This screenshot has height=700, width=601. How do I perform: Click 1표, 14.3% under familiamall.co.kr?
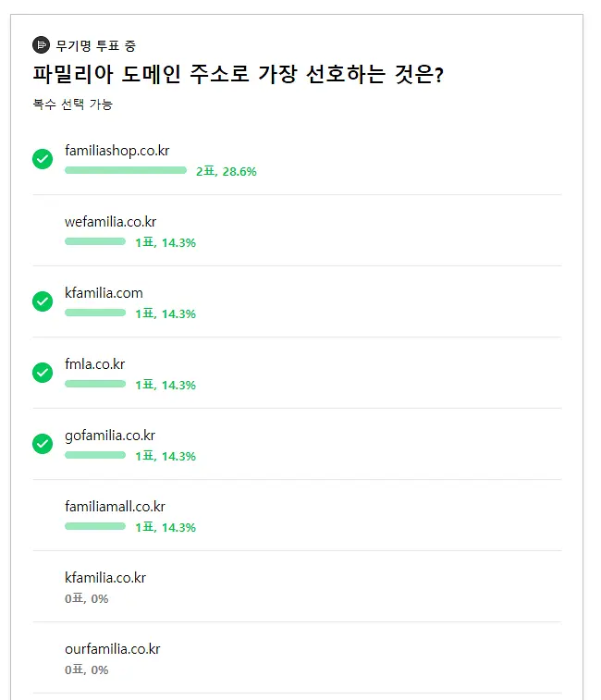(x=166, y=527)
